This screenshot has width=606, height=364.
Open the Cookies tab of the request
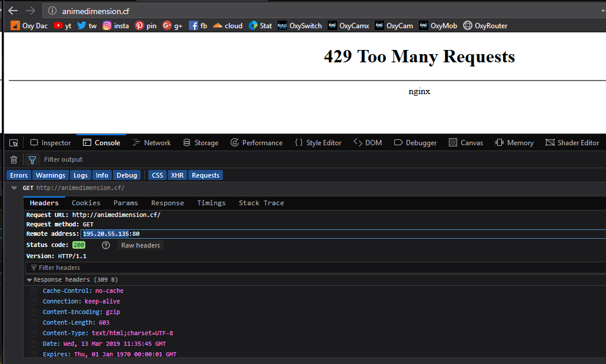[x=85, y=202]
